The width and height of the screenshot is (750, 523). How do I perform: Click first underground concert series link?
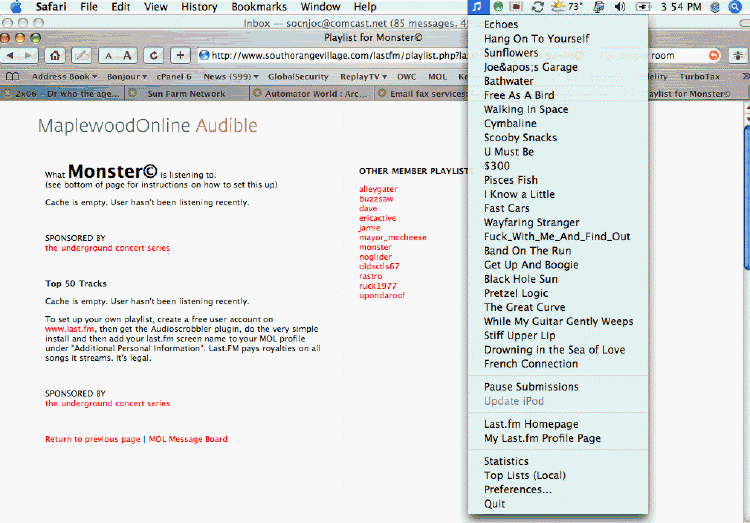click(x=107, y=248)
